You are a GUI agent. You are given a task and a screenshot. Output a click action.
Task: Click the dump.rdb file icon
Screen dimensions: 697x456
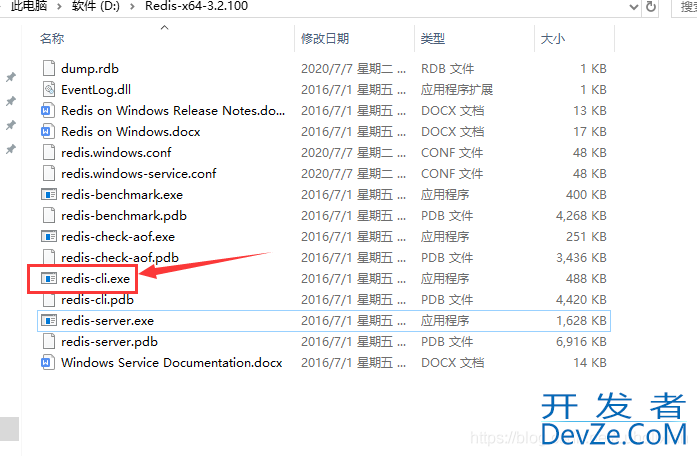[x=48, y=68]
